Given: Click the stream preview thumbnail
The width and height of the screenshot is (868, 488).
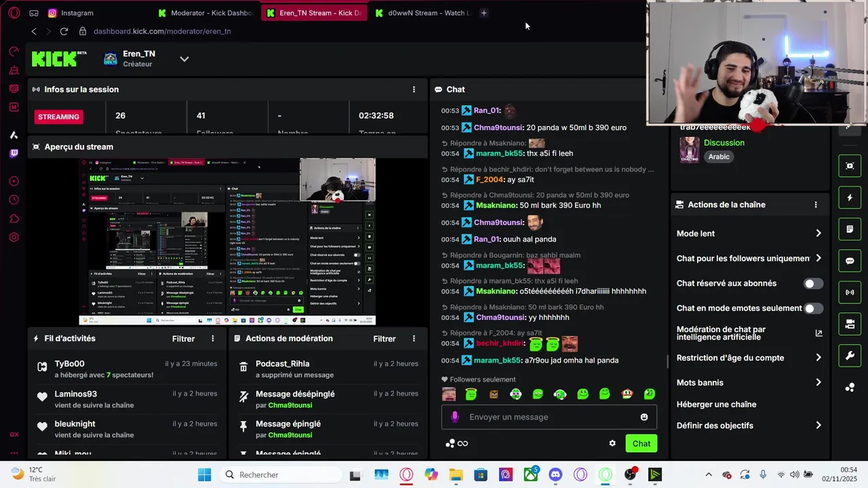Looking at the screenshot, I should pyautogui.click(x=227, y=241).
